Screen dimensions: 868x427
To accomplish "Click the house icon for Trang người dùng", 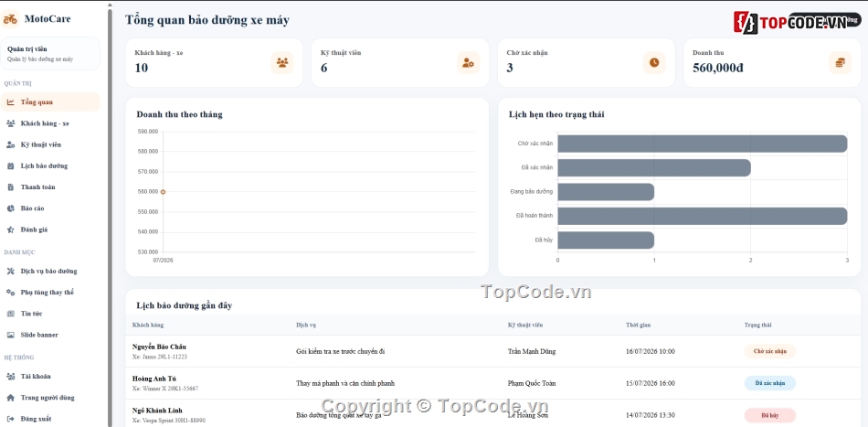I will pyautogui.click(x=11, y=398).
